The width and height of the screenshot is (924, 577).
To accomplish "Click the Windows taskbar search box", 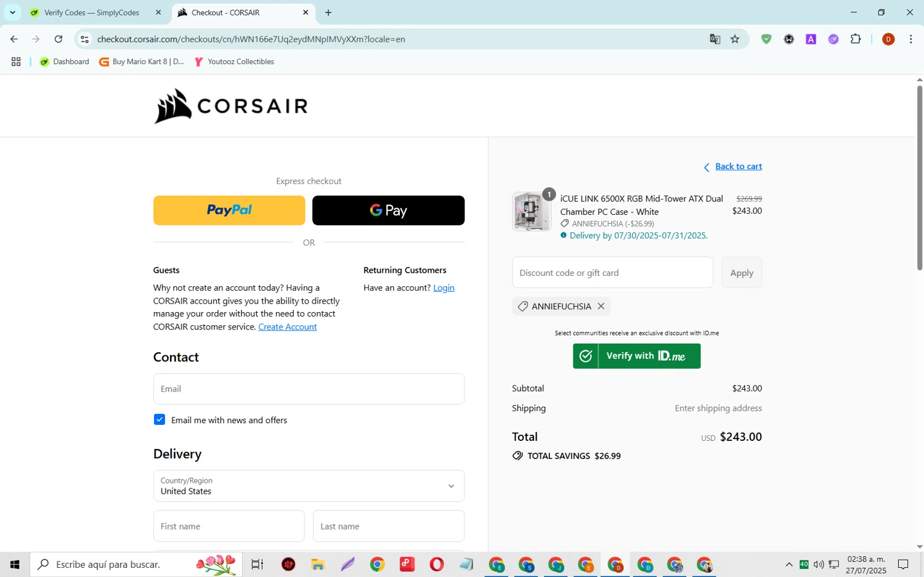I will pos(136,564).
